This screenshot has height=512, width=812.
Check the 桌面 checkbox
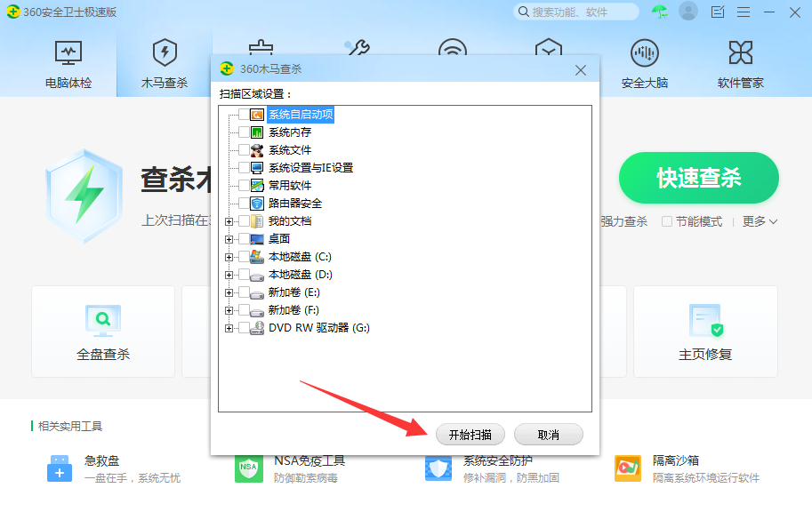tap(244, 238)
